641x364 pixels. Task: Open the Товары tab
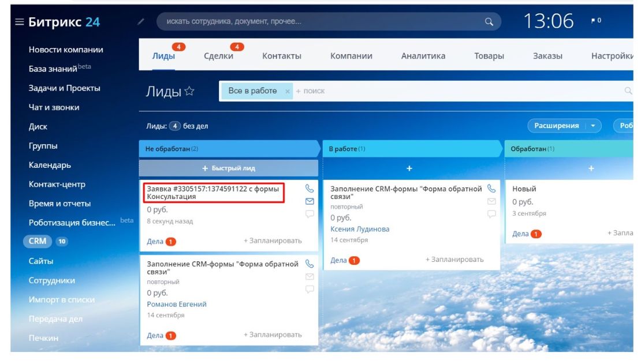489,56
